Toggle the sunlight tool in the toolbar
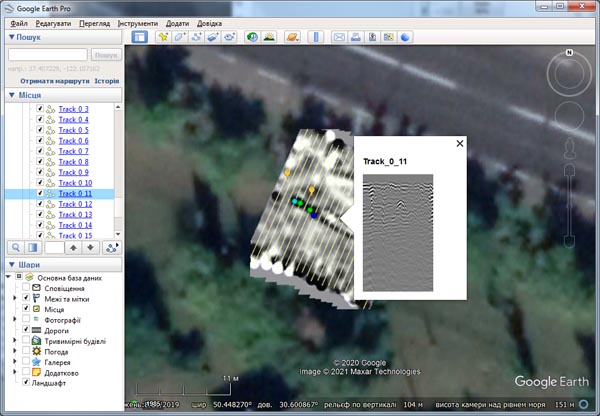 coord(269,38)
